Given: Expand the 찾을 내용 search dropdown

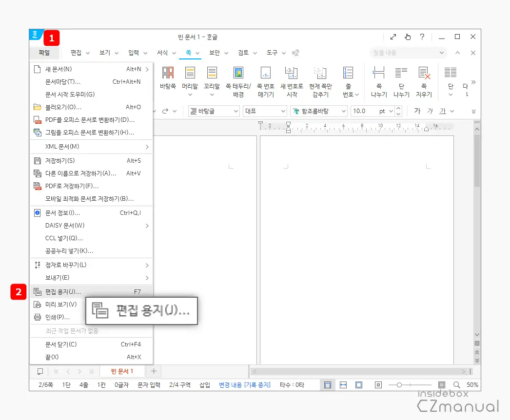Looking at the screenshot, I should click(x=442, y=53).
